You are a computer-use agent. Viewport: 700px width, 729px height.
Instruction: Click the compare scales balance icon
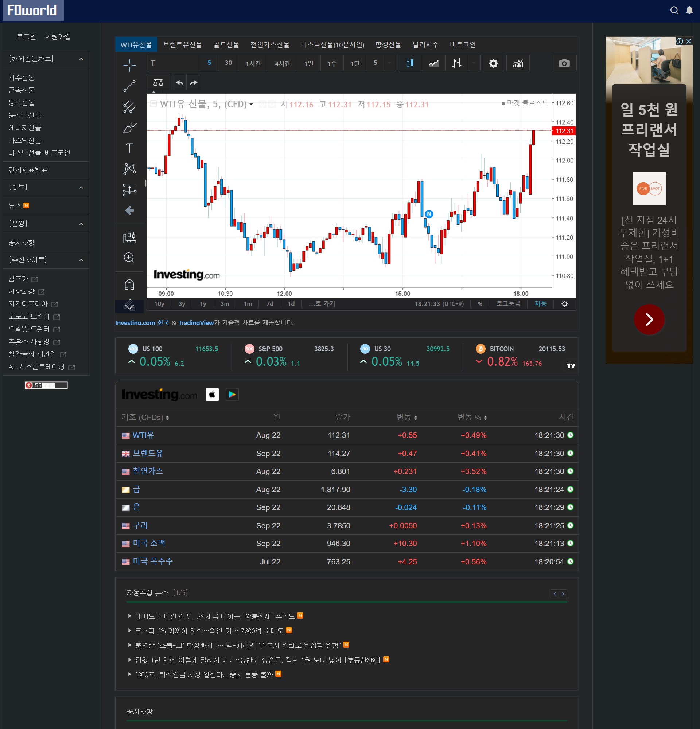158,83
